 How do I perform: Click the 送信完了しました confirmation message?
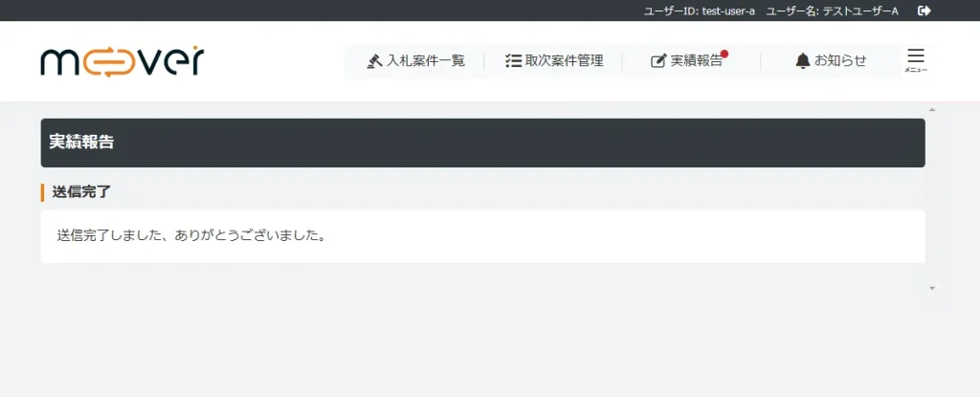[x=190, y=237]
